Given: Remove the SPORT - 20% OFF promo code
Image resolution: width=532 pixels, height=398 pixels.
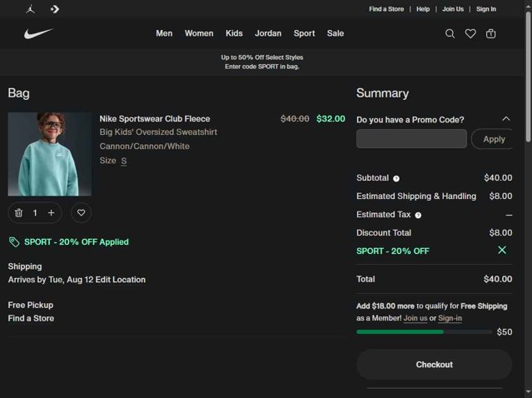Looking at the screenshot, I should click(x=502, y=250).
